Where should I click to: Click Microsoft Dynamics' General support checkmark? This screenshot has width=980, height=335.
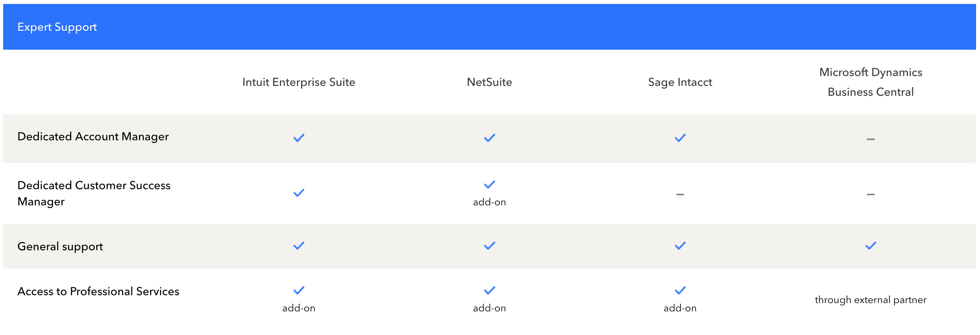tap(871, 246)
